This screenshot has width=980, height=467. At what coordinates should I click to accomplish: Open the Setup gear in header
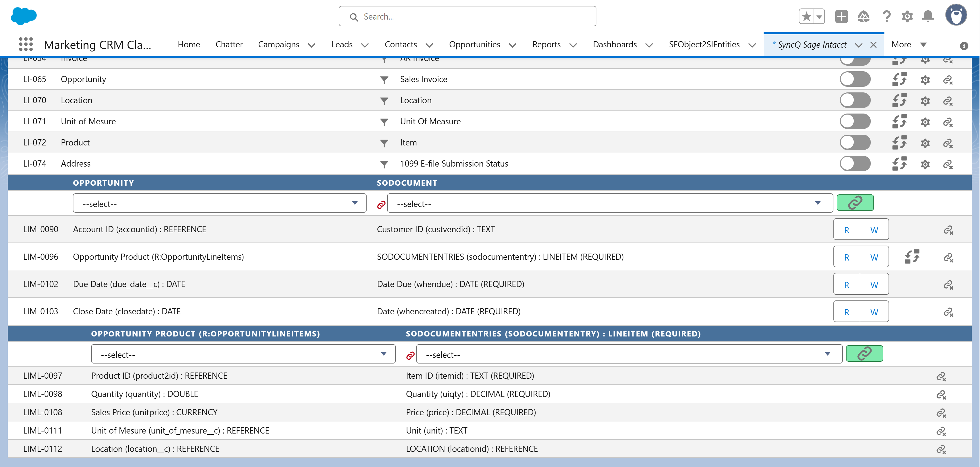coord(907,16)
